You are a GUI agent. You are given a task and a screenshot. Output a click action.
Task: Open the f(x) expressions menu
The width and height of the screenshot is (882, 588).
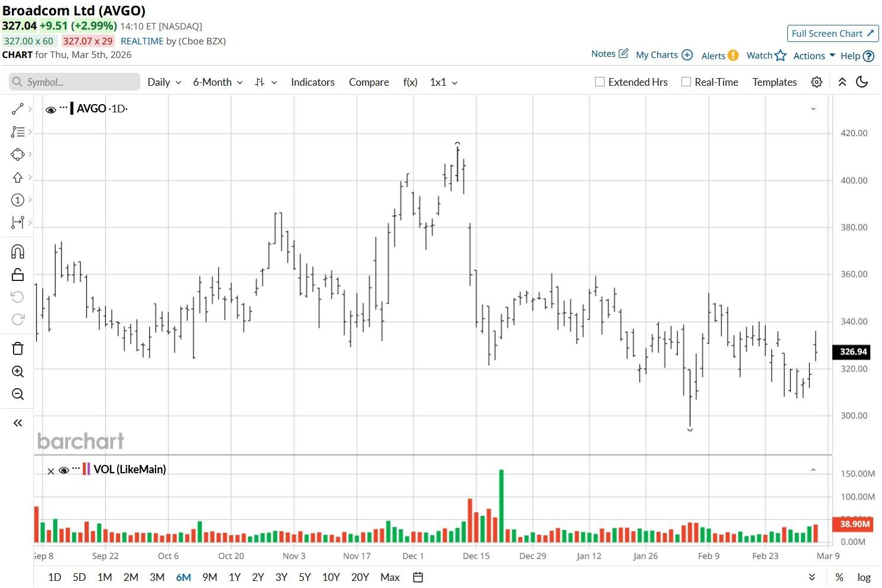point(410,82)
